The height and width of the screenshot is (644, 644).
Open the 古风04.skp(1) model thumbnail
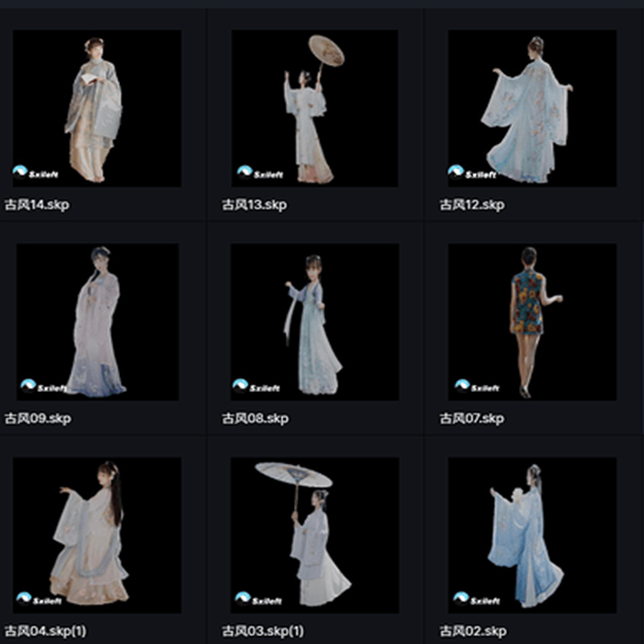[97, 535]
